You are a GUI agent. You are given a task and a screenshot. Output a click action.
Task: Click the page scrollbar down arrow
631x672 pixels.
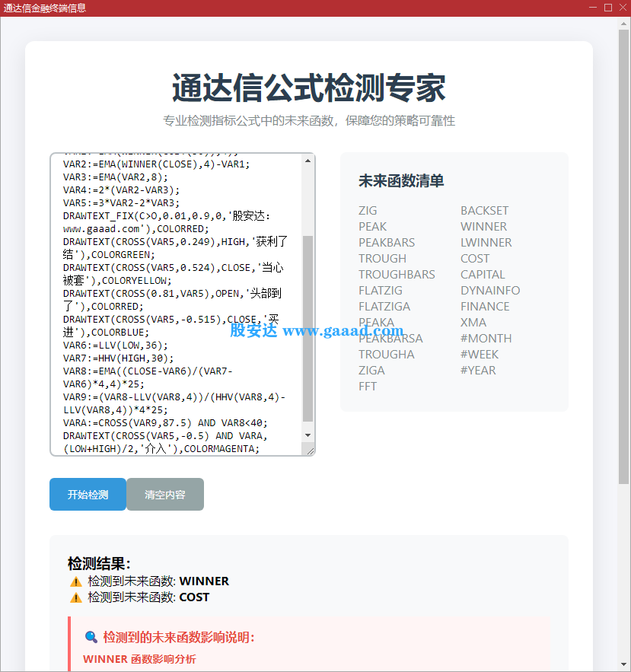click(623, 664)
